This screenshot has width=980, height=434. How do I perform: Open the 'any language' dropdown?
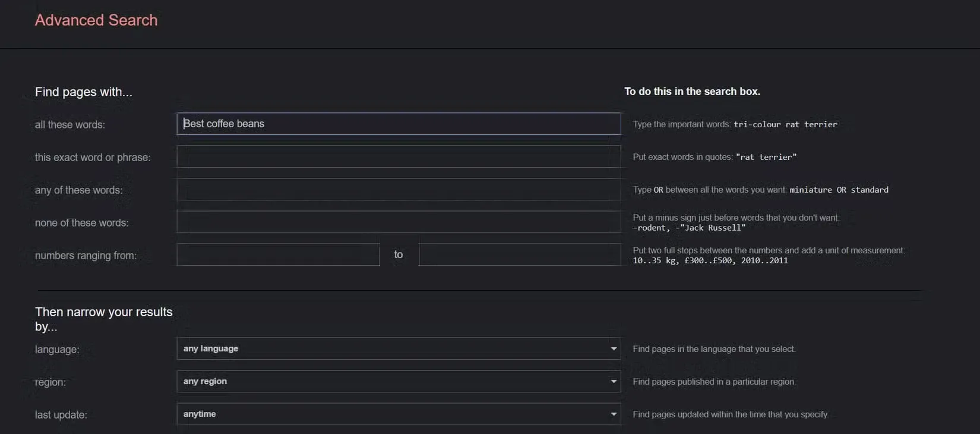click(x=398, y=349)
